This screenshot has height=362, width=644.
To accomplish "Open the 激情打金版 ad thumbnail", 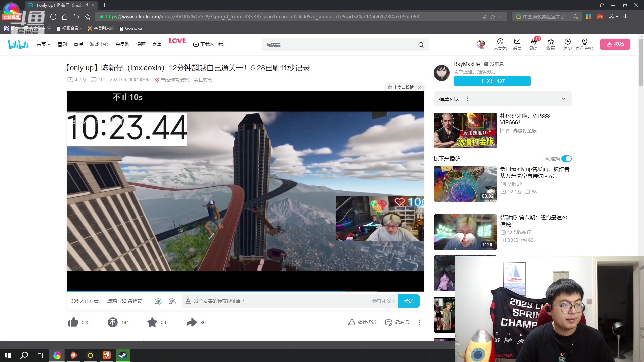I will tap(465, 130).
